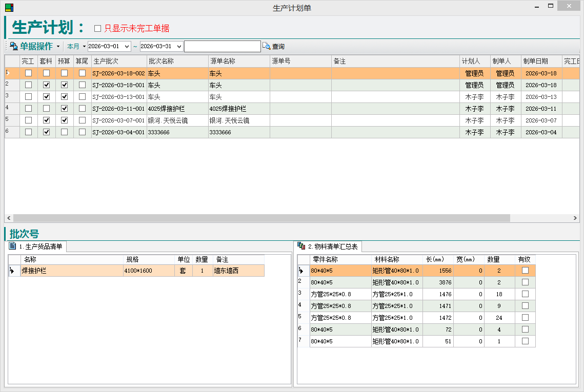Open the 本月 period dropdown
This screenshot has width=584, height=392.
coord(76,47)
